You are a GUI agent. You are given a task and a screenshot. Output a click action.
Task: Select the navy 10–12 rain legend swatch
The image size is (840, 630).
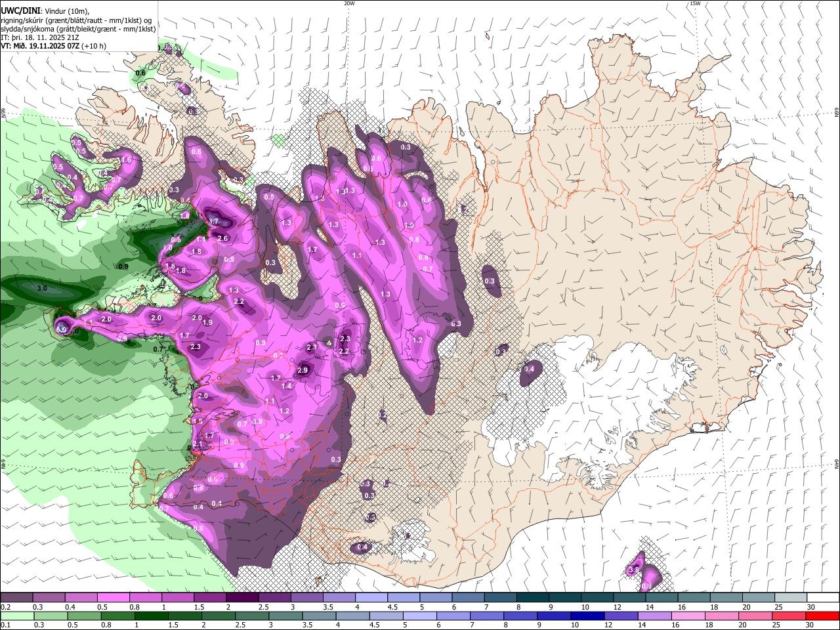[586, 616]
